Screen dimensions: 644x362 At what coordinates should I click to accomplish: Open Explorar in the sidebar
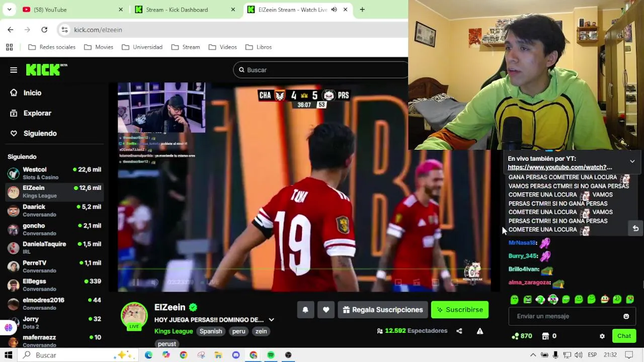pos(31,113)
